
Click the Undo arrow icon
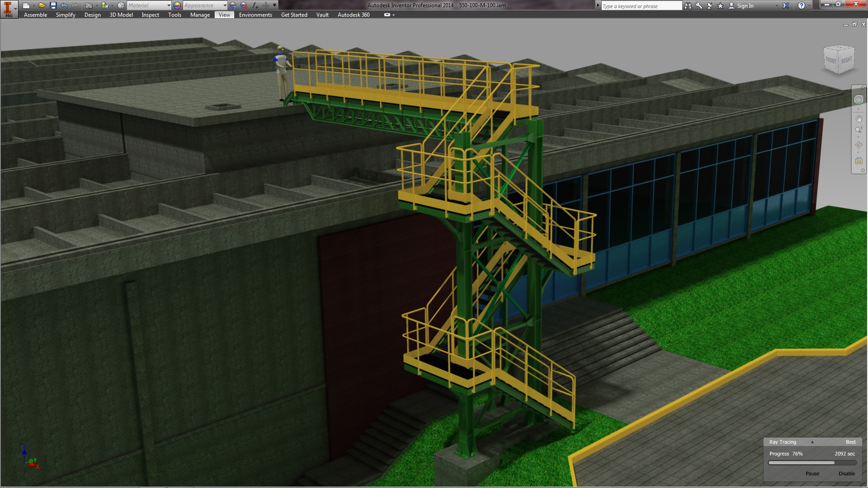point(64,5)
